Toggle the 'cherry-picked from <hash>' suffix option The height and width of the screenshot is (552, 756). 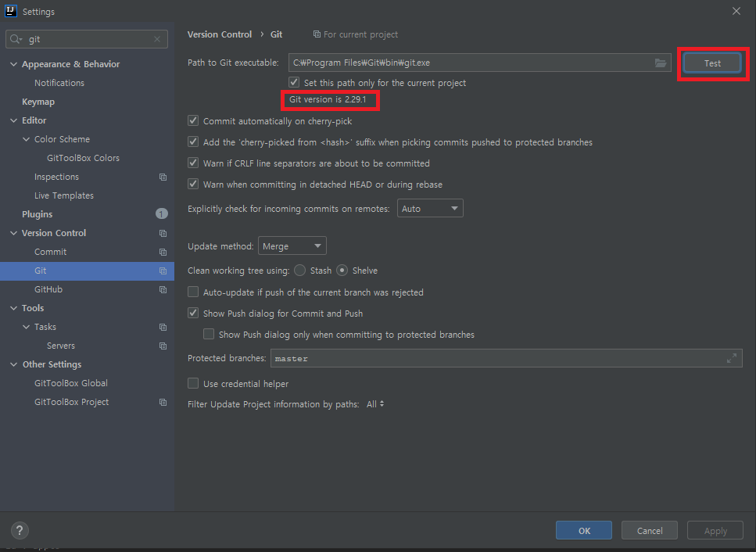pyautogui.click(x=193, y=142)
